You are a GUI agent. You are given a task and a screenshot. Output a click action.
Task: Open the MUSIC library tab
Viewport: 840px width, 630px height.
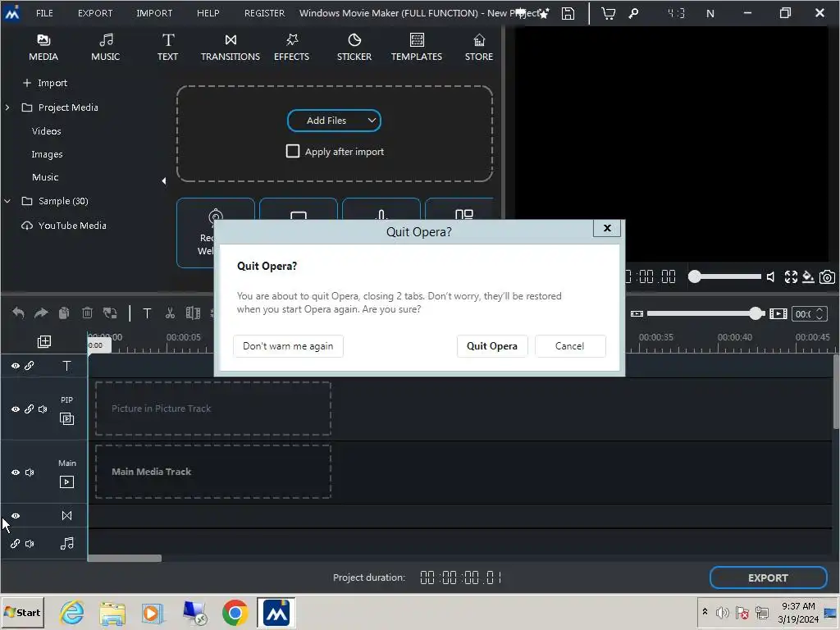point(106,47)
